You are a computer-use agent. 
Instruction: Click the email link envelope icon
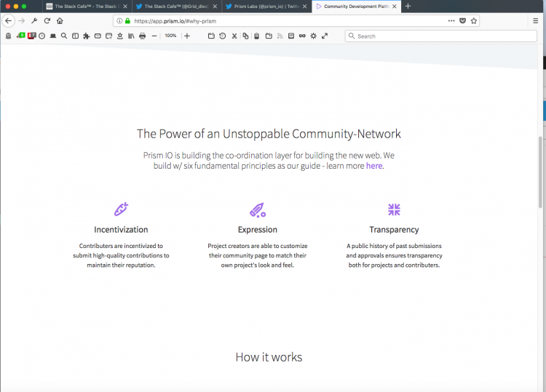98,36
